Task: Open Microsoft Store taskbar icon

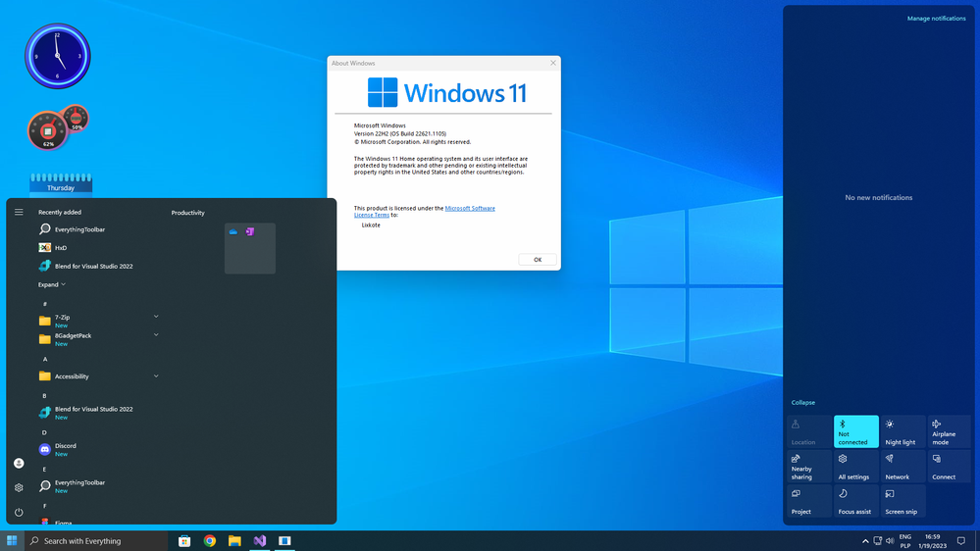Action: pos(184,541)
